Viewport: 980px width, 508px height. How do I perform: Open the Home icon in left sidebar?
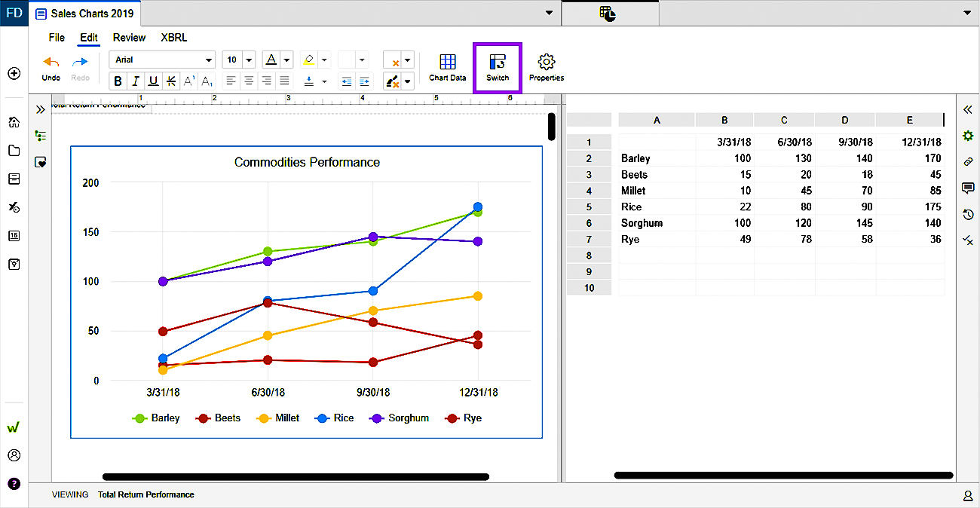pyautogui.click(x=14, y=122)
